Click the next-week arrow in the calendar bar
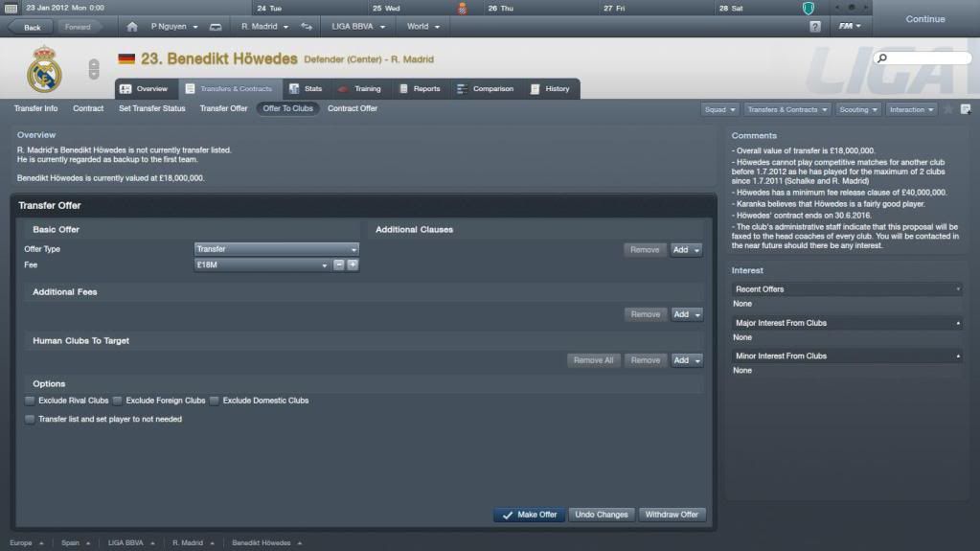The height and width of the screenshot is (551, 980). [866, 8]
